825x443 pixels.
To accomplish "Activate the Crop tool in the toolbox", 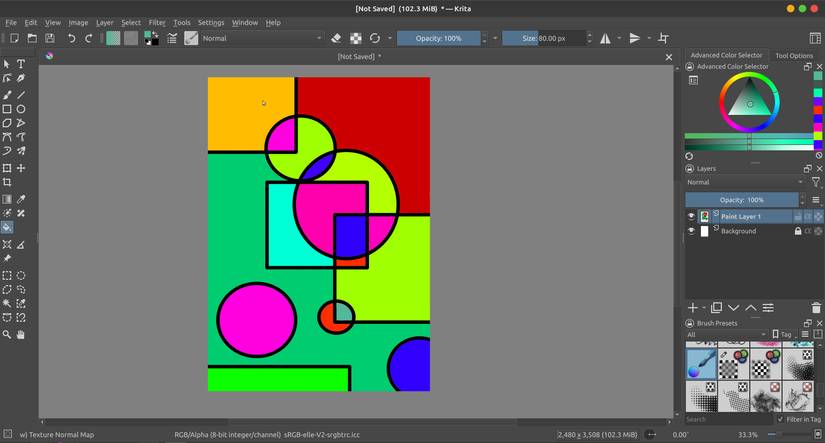I will [x=7, y=183].
